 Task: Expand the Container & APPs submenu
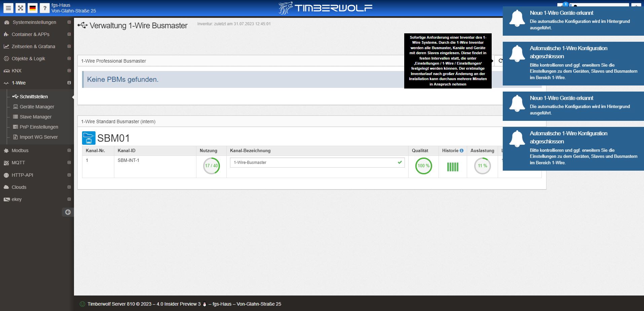point(69,34)
